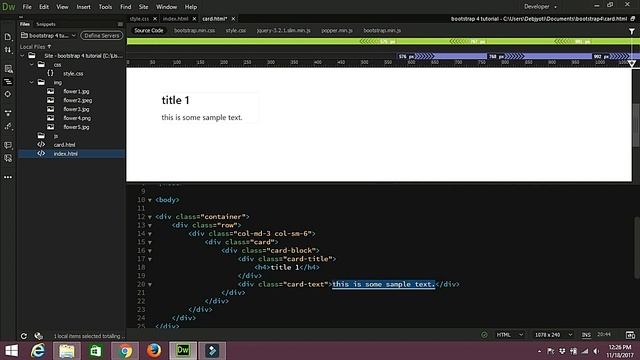Viewport: 640px width, 360px height.
Task: Open the Site menu
Action: [x=143, y=7]
